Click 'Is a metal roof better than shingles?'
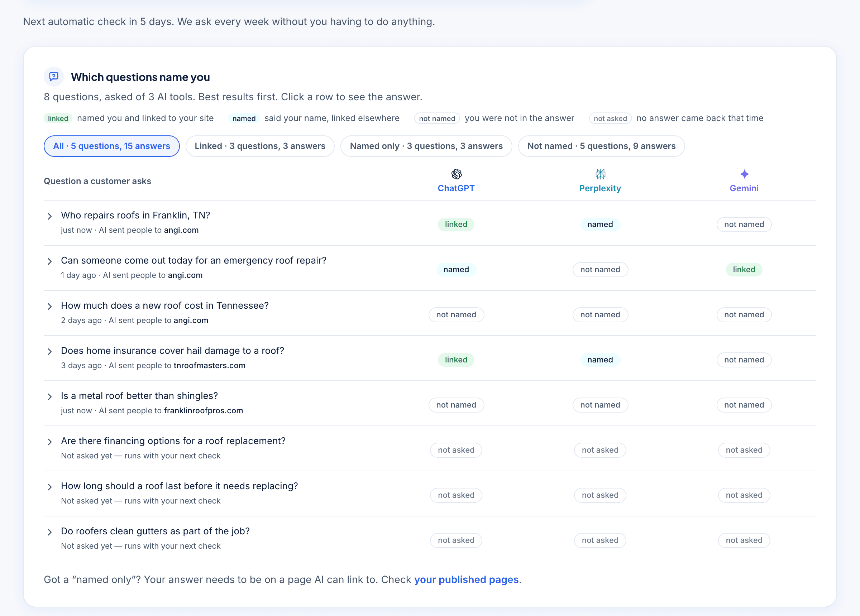This screenshot has width=860, height=616. (139, 396)
